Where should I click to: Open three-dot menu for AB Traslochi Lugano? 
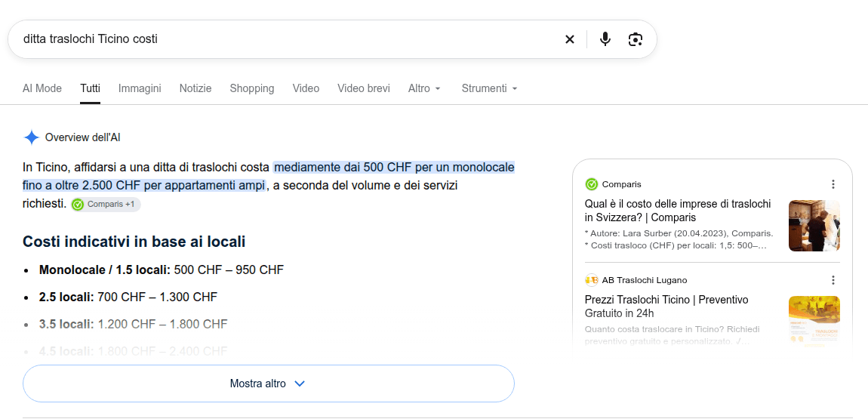click(833, 280)
